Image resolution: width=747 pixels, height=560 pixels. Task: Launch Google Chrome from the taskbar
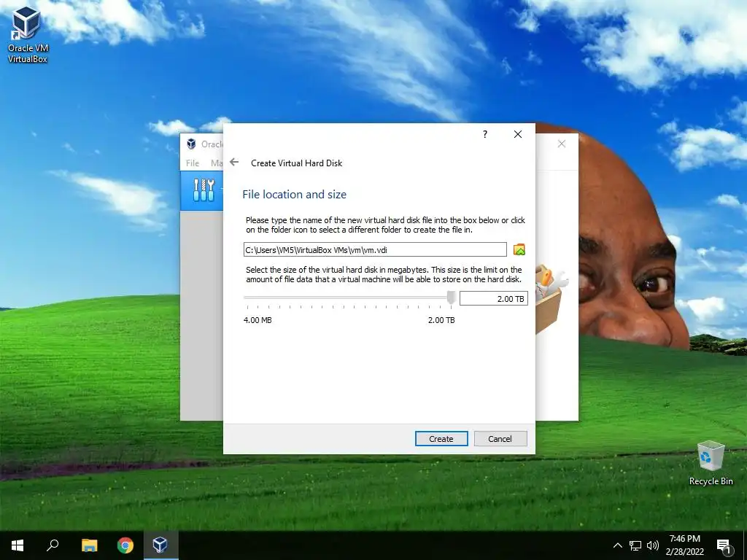point(125,545)
